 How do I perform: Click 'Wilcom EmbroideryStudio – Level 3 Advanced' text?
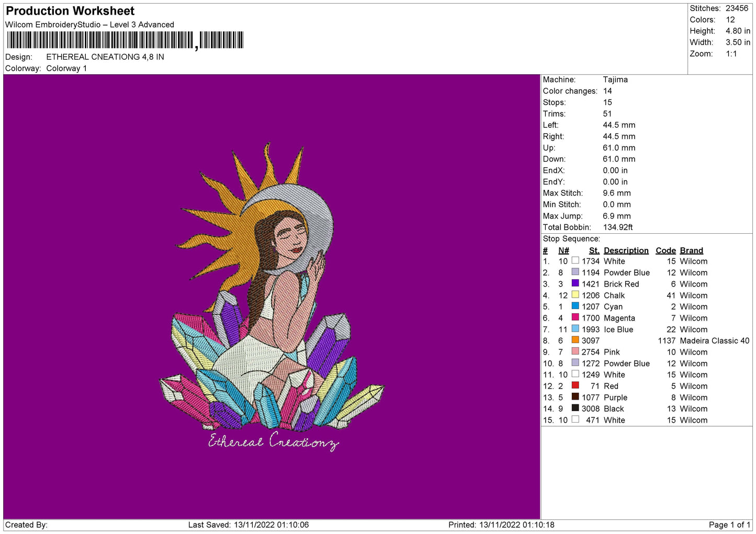click(89, 25)
